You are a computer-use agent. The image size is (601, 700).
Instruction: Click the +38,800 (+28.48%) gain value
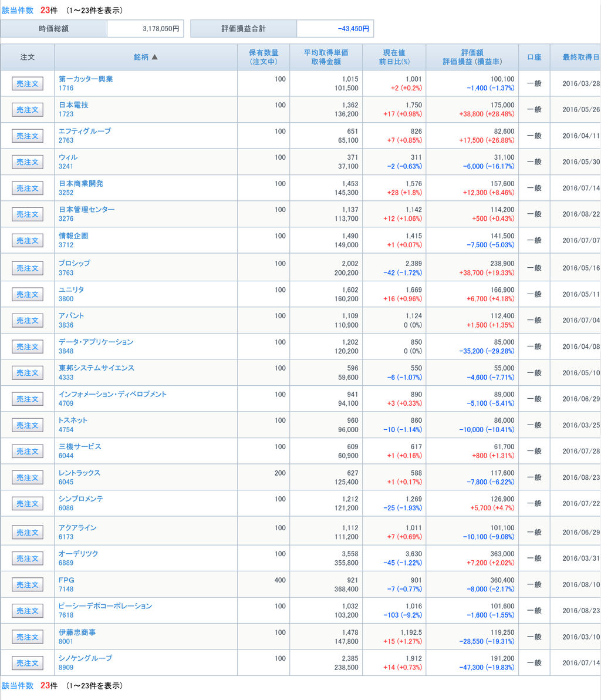(x=487, y=115)
